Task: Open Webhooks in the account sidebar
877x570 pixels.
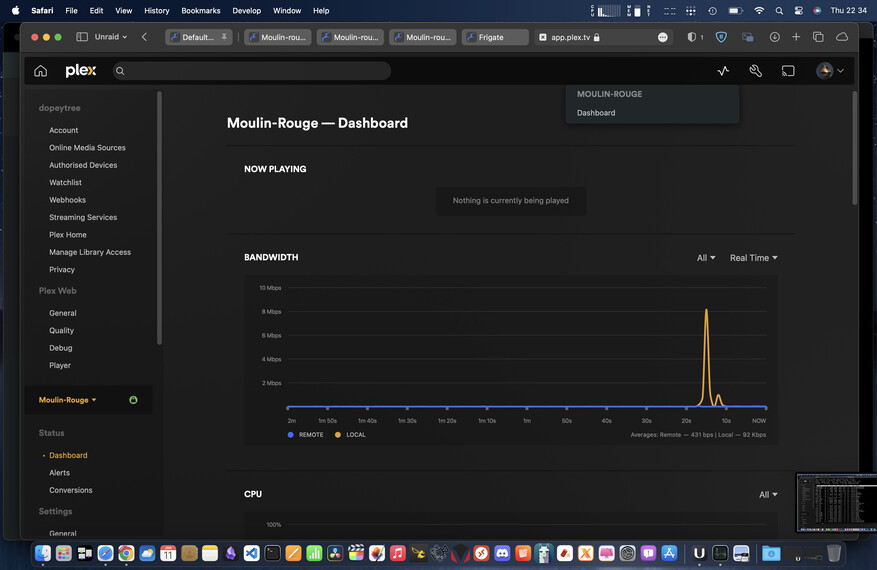Action: (x=67, y=200)
